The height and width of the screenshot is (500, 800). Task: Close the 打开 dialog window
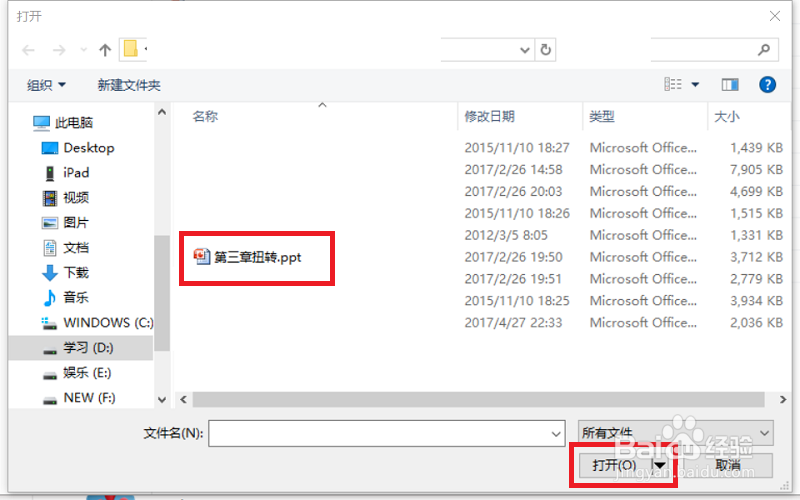click(x=775, y=16)
